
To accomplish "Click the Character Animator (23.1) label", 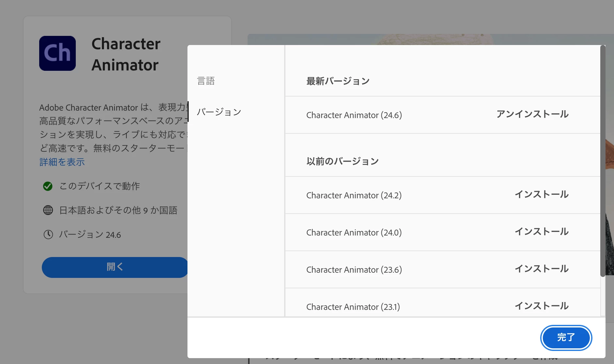I will click(x=353, y=307).
